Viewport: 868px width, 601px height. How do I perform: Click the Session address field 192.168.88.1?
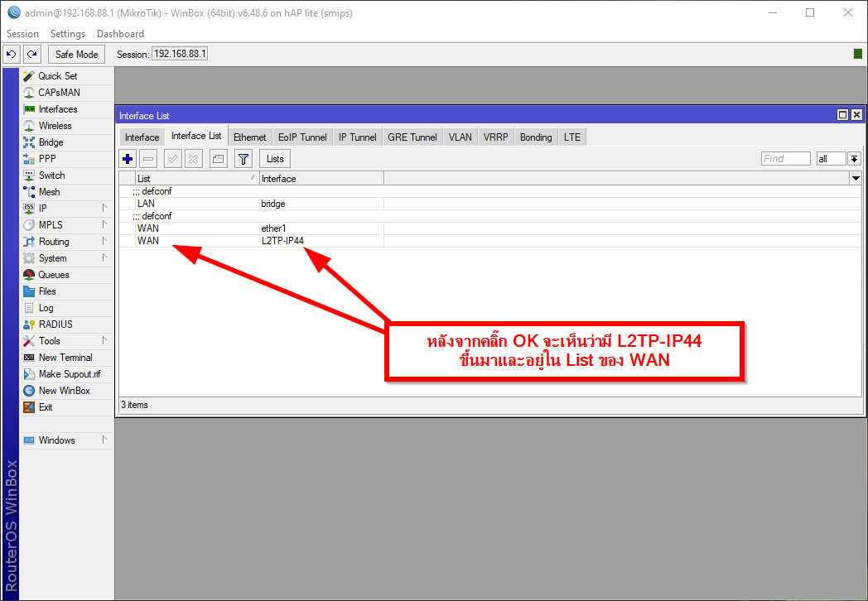(x=180, y=54)
